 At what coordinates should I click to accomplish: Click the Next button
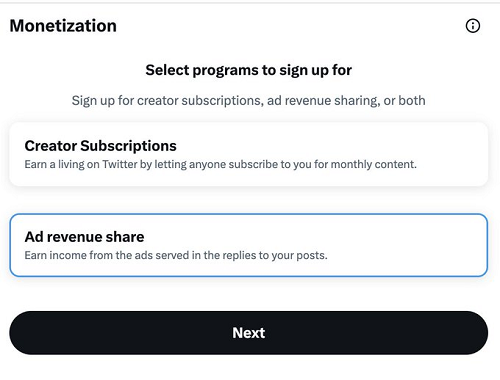point(249,333)
